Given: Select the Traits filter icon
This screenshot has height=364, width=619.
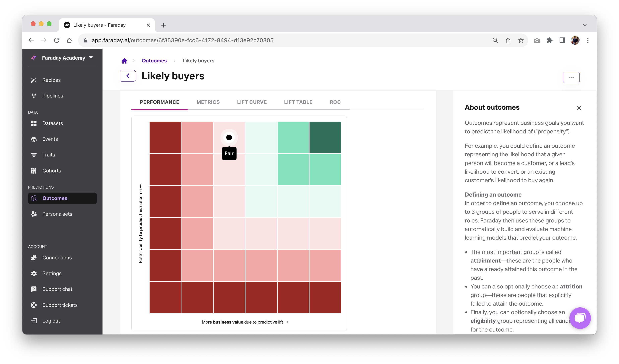Looking at the screenshot, I should [x=34, y=155].
